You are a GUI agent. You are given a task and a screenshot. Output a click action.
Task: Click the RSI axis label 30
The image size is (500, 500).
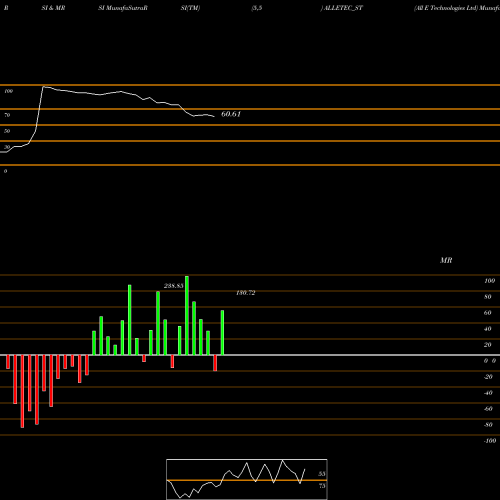(x=7, y=147)
